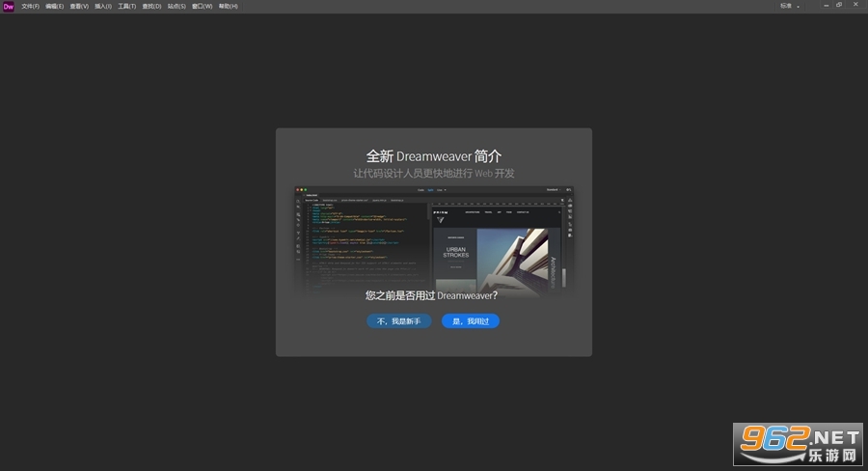Click the 让代码设计人员更快地进行 Web 开发 subtitle
Screen dimensions: 868x471
434,174
